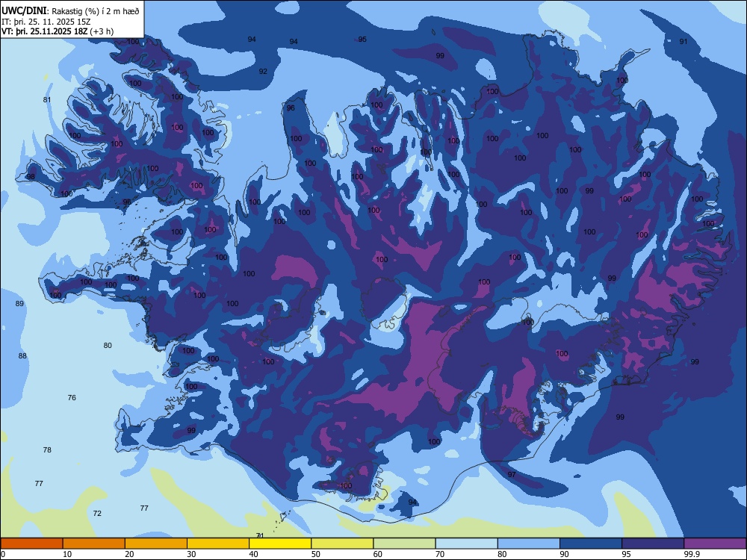Screen dimensions: 747x560
Task: Pick the amber 20–30 legend swatch
Action: pyautogui.click(x=156, y=544)
